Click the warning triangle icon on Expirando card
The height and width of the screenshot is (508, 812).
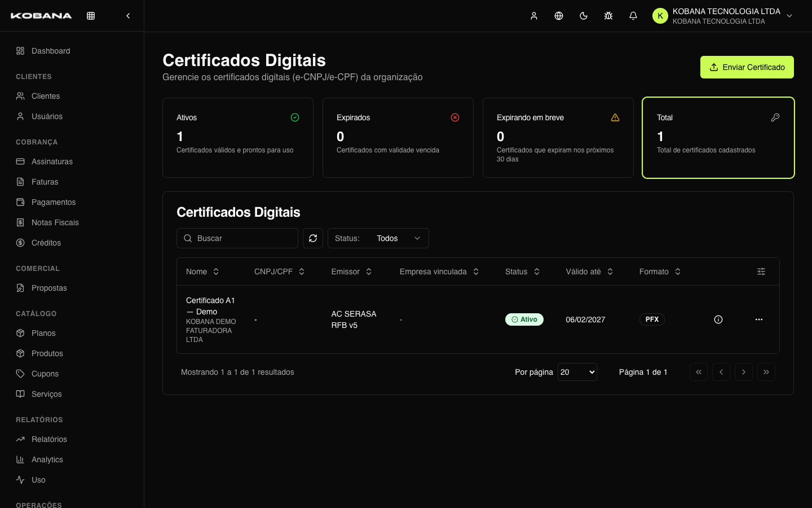coord(615,117)
